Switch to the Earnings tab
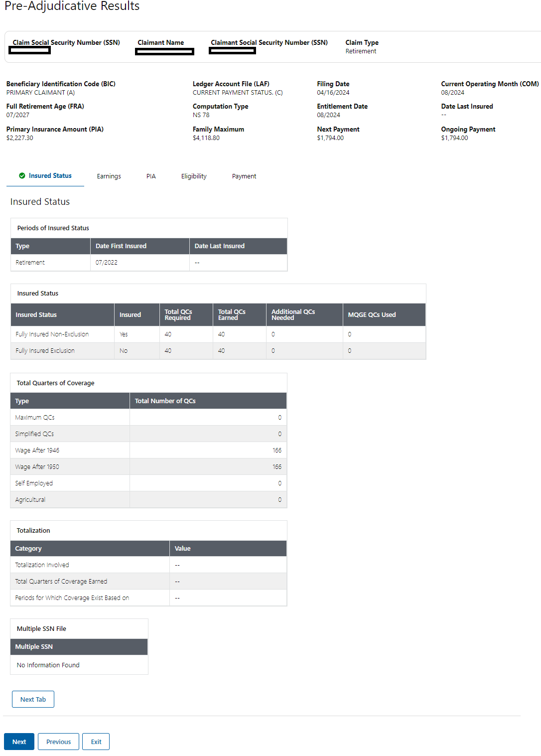This screenshot has height=756, width=541. point(109,176)
